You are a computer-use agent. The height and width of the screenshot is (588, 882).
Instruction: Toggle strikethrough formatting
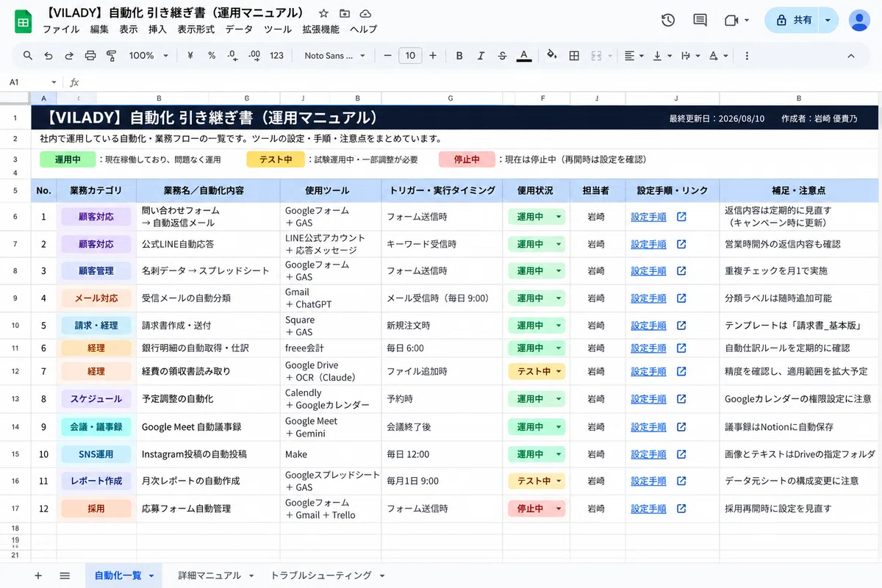[502, 56]
